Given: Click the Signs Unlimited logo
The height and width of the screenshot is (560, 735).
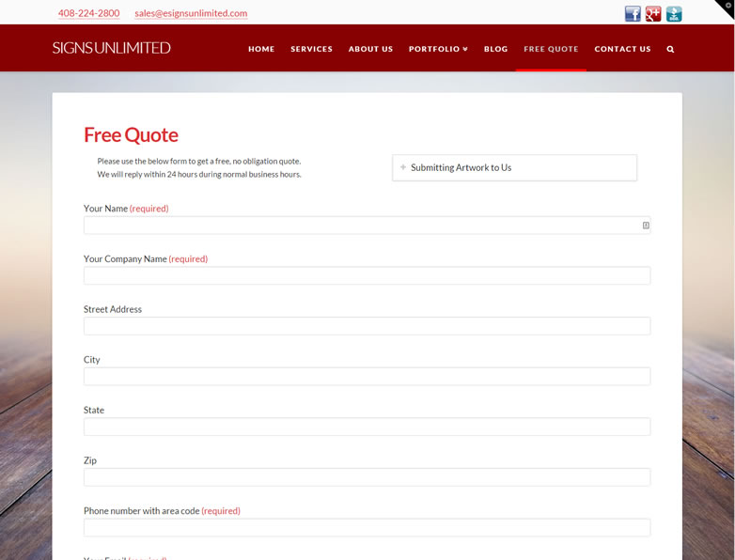Looking at the screenshot, I should pos(111,48).
